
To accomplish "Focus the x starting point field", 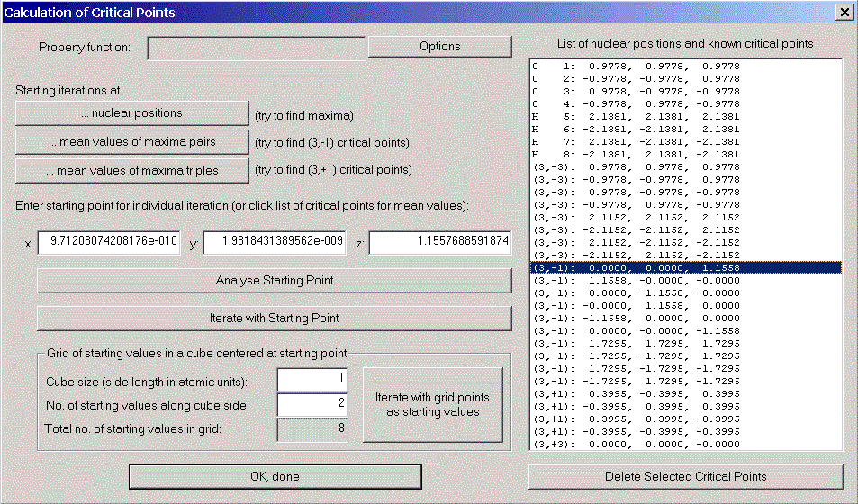I will [x=109, y=242].
